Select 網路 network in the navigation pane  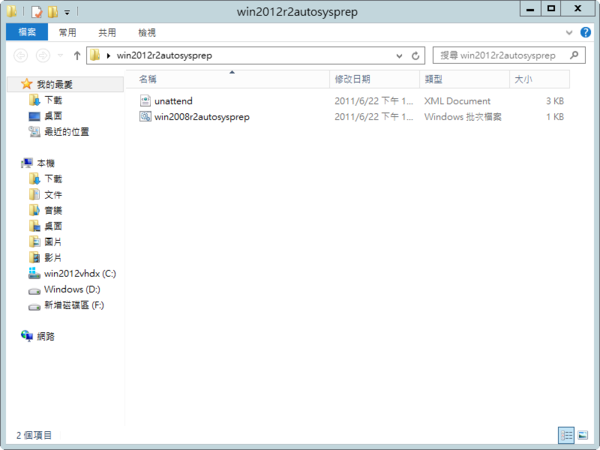[x=46, y=336]
